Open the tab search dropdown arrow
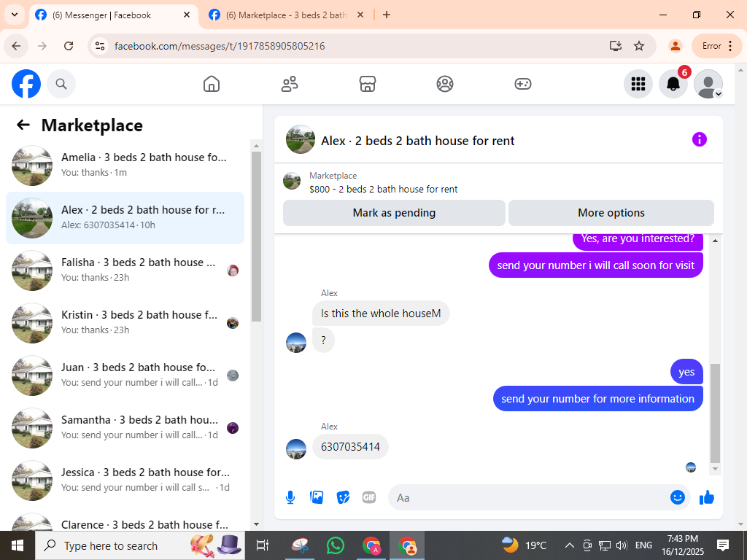Viewport: 747px width, 560px height. pyautogui.click(x=15, y=15)
